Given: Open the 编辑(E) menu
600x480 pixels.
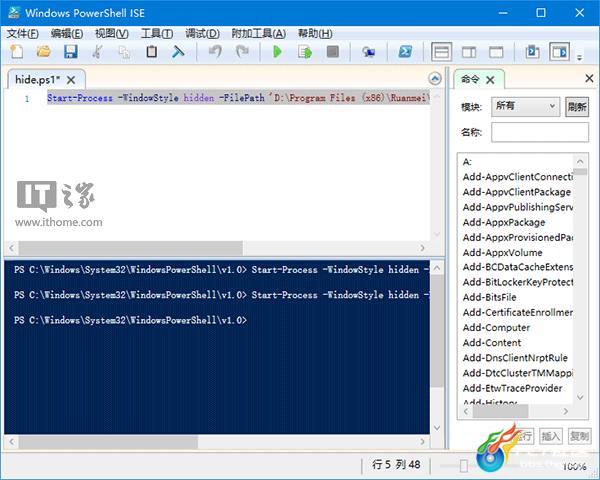Looking at the screenshot, I should point(67,34).
